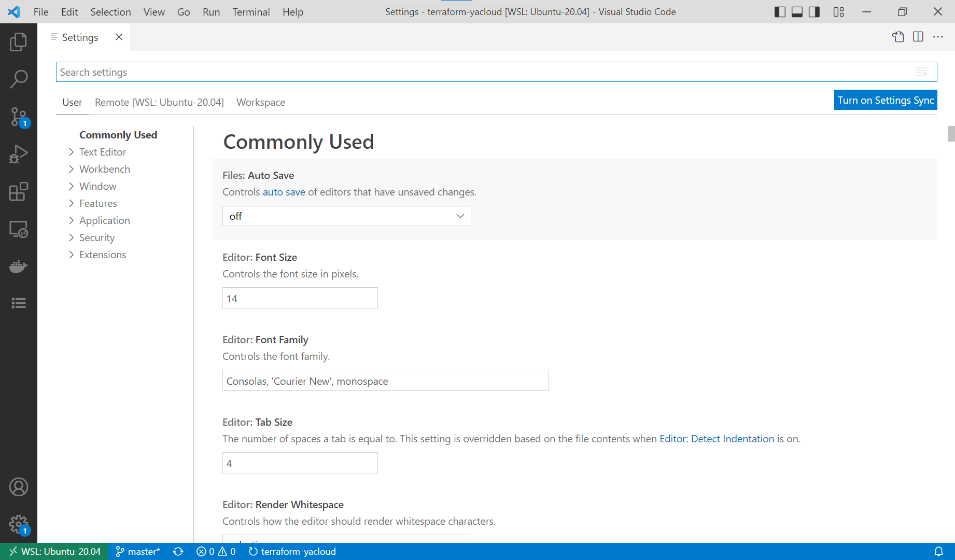
Task: Open the Manage gear menu
Action: (19, 524)
